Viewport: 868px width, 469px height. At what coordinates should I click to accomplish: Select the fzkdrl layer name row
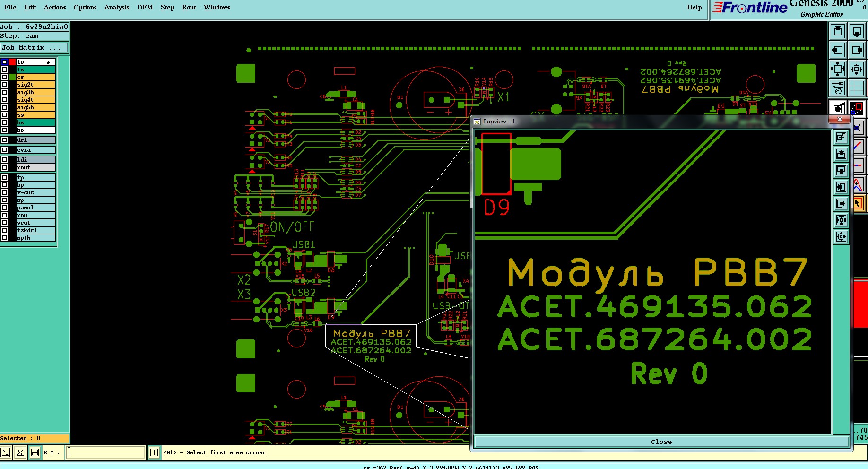click(36, 230)
